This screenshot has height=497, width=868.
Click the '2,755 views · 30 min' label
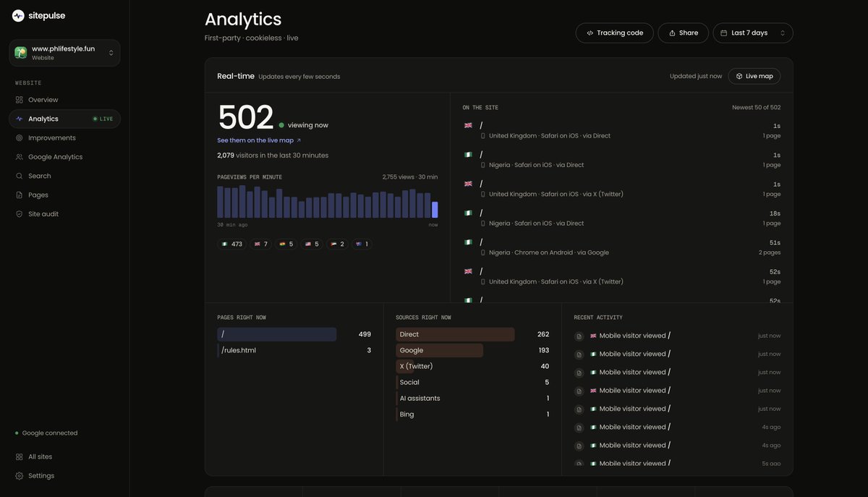(x=410, y=177)
